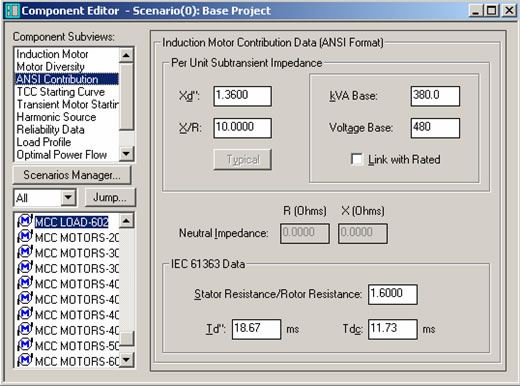The width and height of the screenshot is (520, 386).
Task: Click the component list scrollbar thumb
Action: (x=126, y=339)
